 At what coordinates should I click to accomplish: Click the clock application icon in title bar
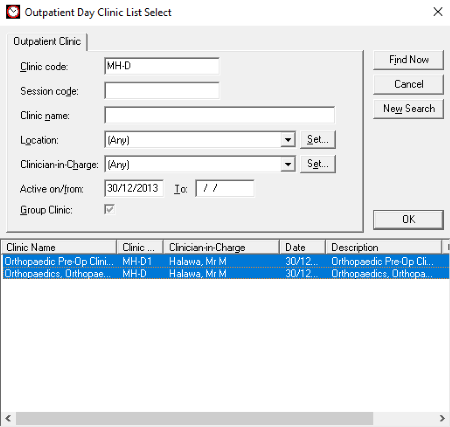tap(13, 12)
